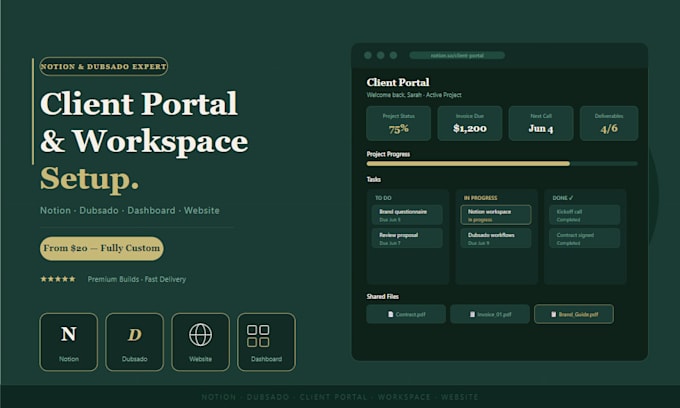
Task: Click the gold 'Setup.' headline word
Action: click(x=89, y=179)
